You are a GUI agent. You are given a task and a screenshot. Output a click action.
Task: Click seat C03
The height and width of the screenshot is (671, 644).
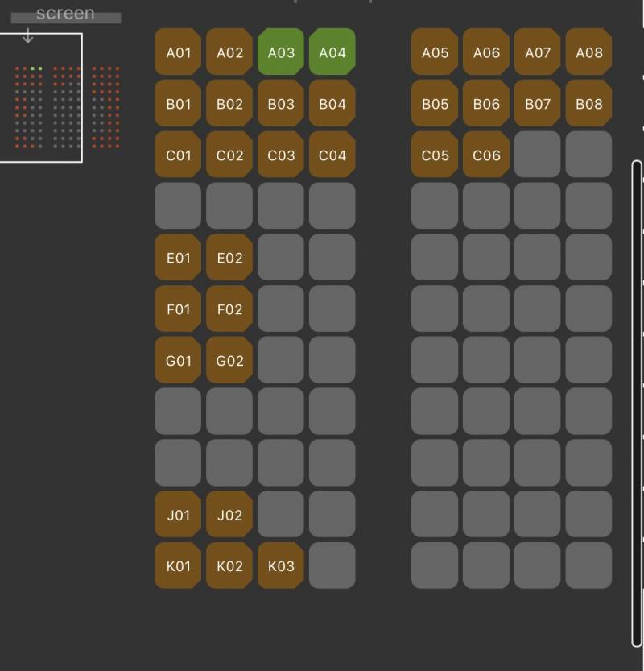click(280, 155)
